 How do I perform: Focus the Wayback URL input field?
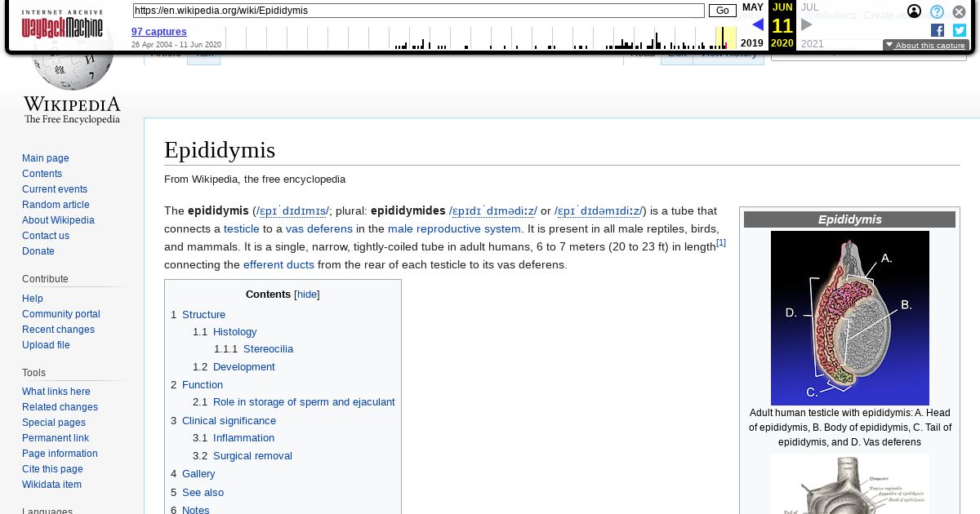click(418, 11)
